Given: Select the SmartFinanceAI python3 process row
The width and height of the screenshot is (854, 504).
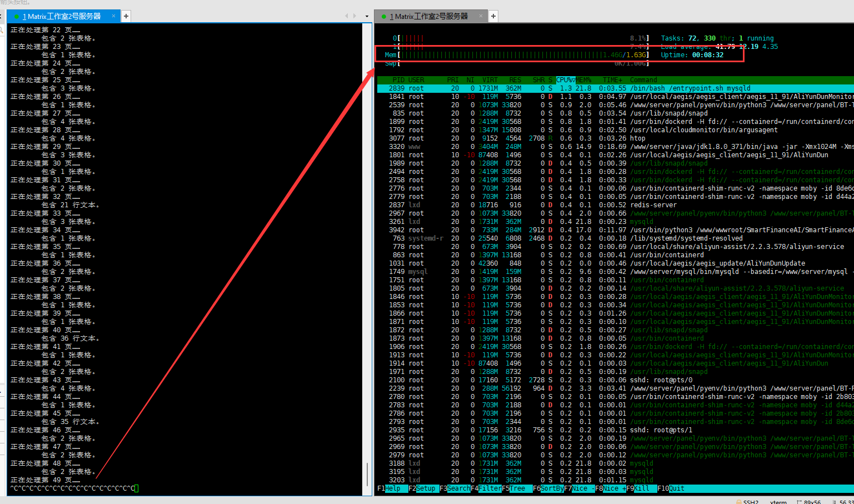Looking at the screenshot, I should (615, 230).
